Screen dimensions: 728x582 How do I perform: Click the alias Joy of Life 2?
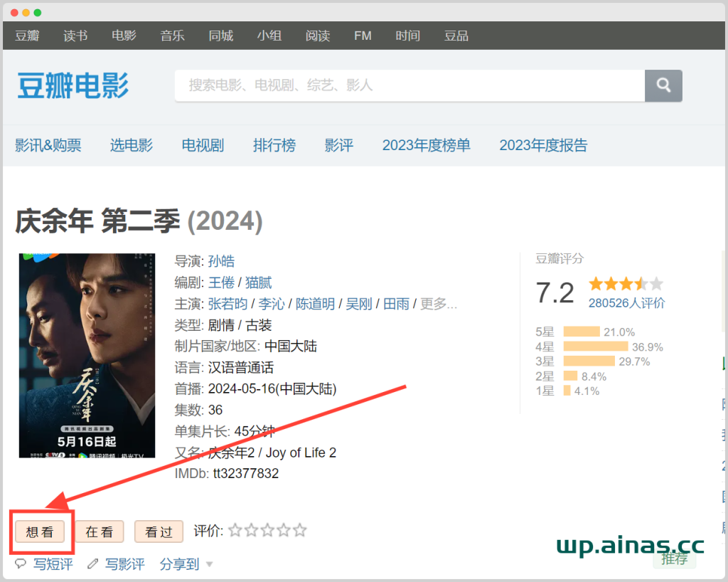[x=301, y=453]
